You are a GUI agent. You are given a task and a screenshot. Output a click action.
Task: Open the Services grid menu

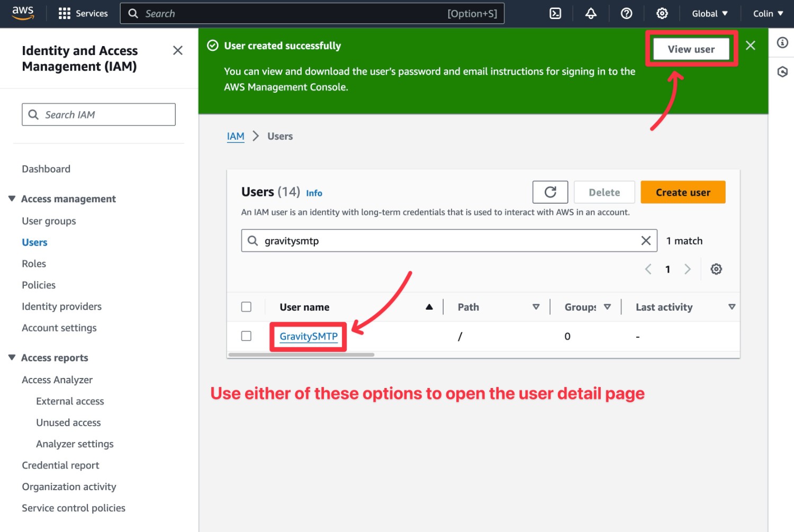[83, 13]
